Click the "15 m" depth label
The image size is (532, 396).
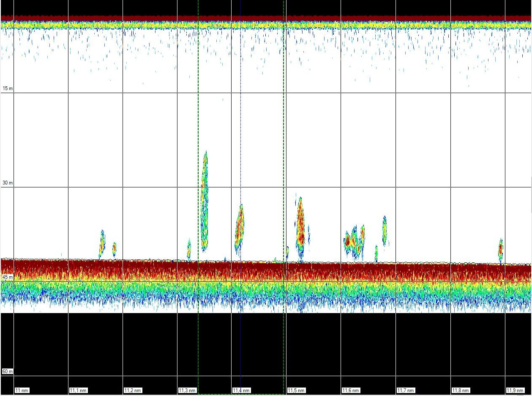coord(8,88)
